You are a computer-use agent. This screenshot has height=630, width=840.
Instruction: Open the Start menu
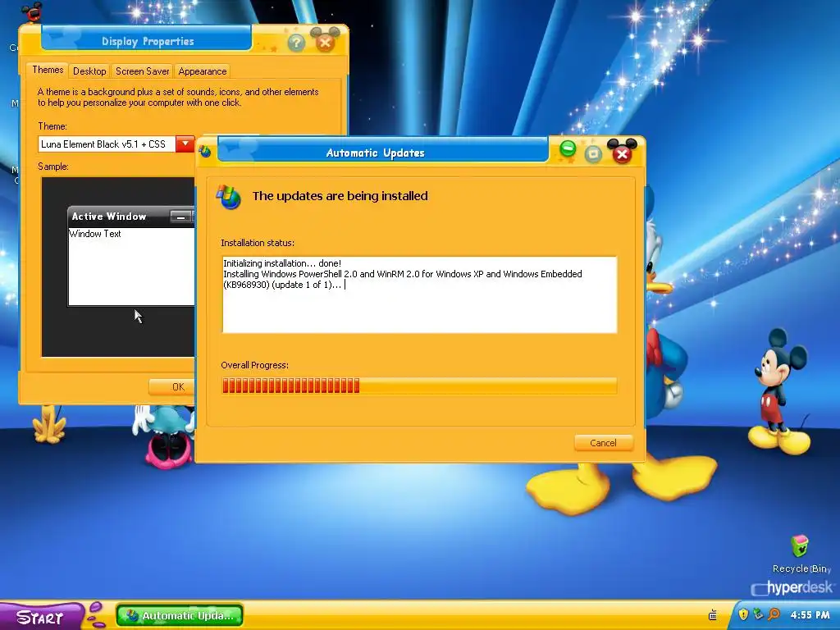point(40,617)
